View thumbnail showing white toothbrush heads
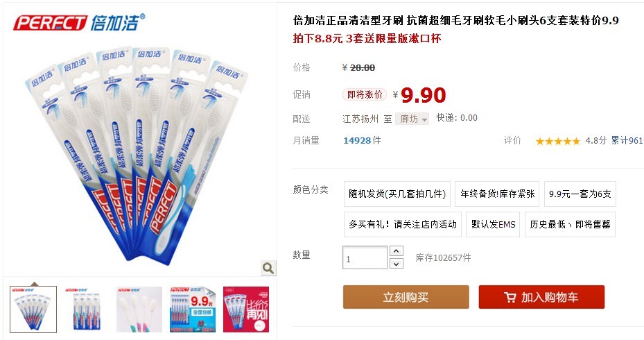The width and height of the screenshot is (644, 340). pos(139,309)
